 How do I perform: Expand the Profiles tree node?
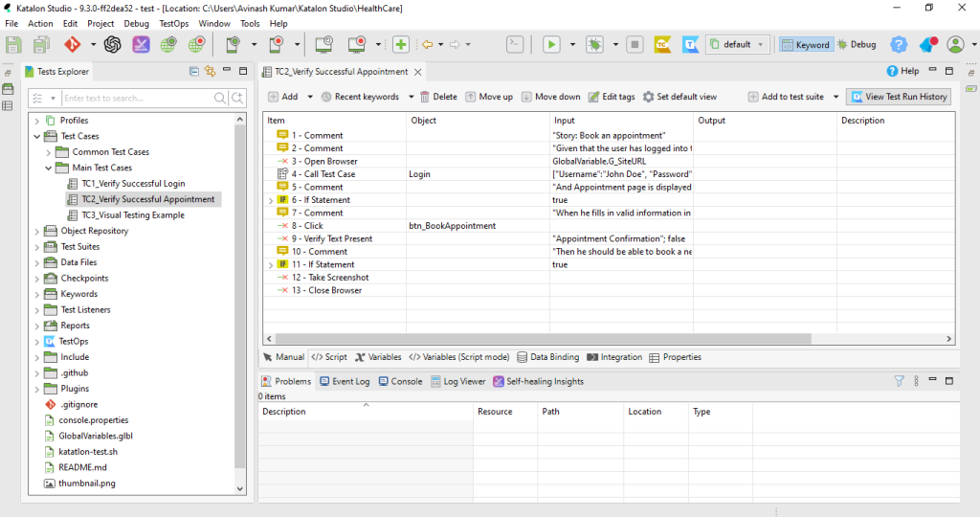(x=37, y=121)
